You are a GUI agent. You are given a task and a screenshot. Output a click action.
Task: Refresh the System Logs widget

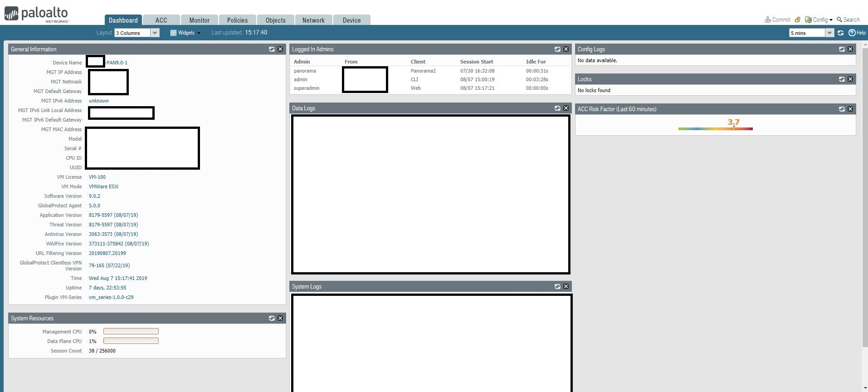pyautogui.click(x=557, y=286)
